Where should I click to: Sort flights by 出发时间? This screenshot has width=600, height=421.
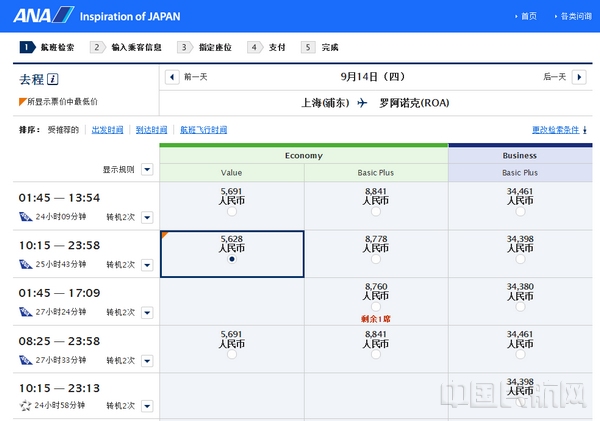point(108,130)
